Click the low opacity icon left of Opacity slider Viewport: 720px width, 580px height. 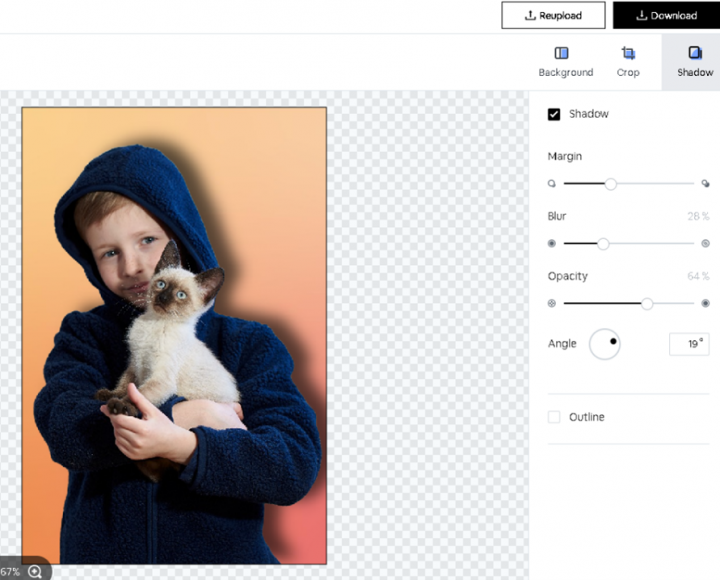(x=551, y=303)
